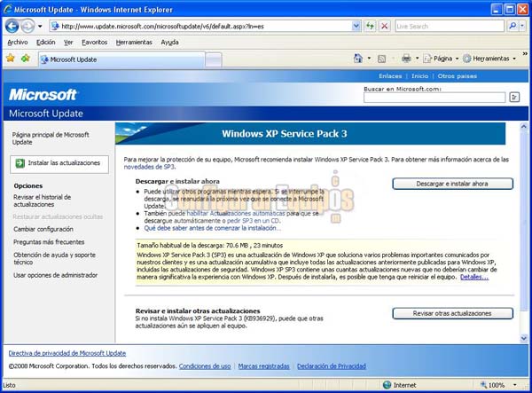Click the page scrollbar down arrow

(x=524, y=338)
